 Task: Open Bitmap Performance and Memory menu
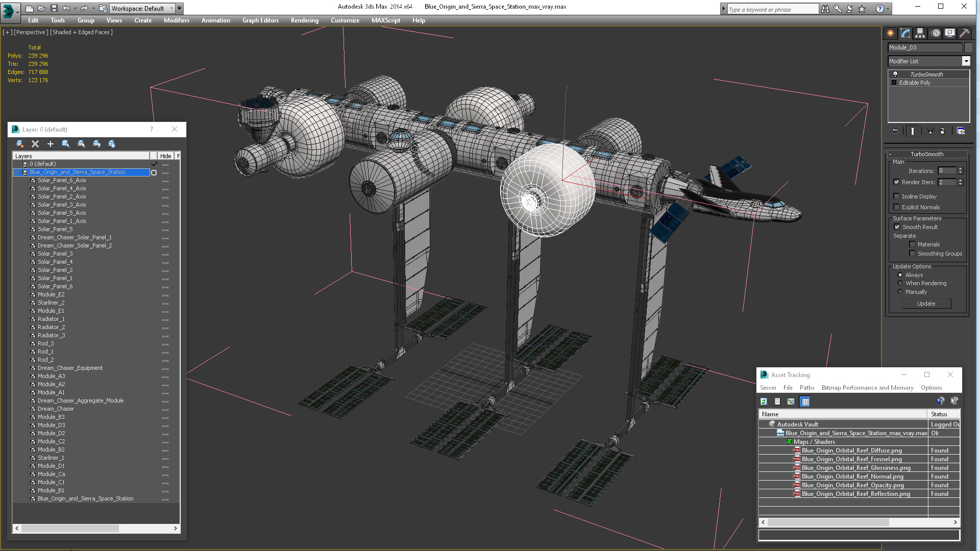(x=867, y=388)
